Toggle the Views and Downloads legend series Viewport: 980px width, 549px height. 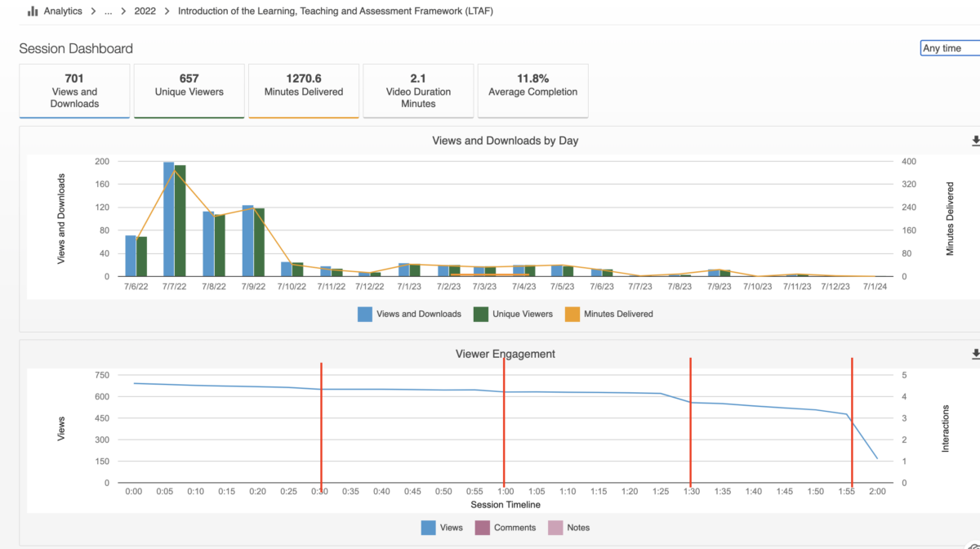409,314
